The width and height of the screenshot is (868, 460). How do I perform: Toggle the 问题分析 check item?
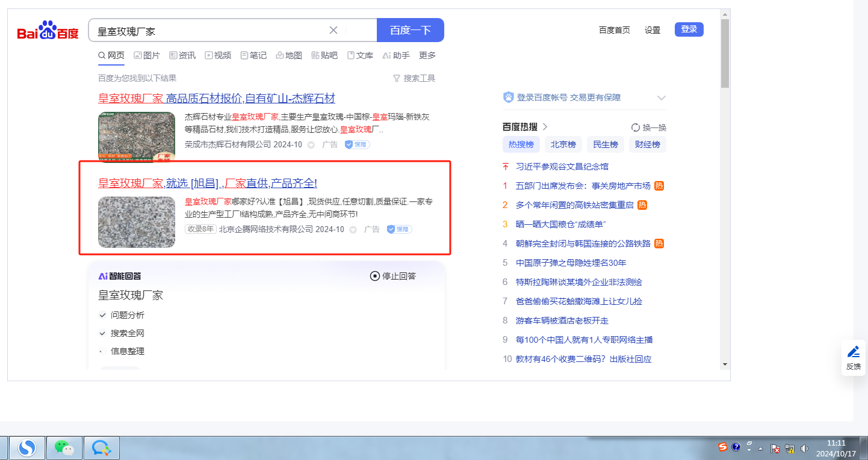tap(102, 315)
